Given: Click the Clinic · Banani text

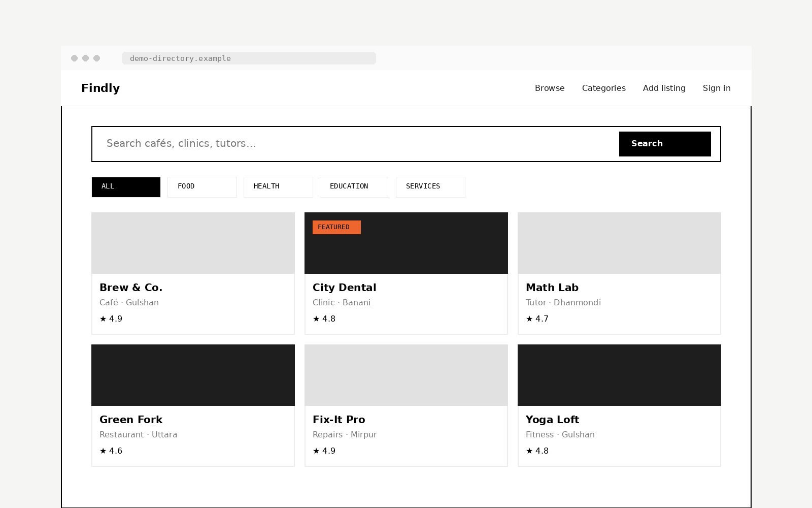Looking at the screenshot, I should [x=342, y=302].
